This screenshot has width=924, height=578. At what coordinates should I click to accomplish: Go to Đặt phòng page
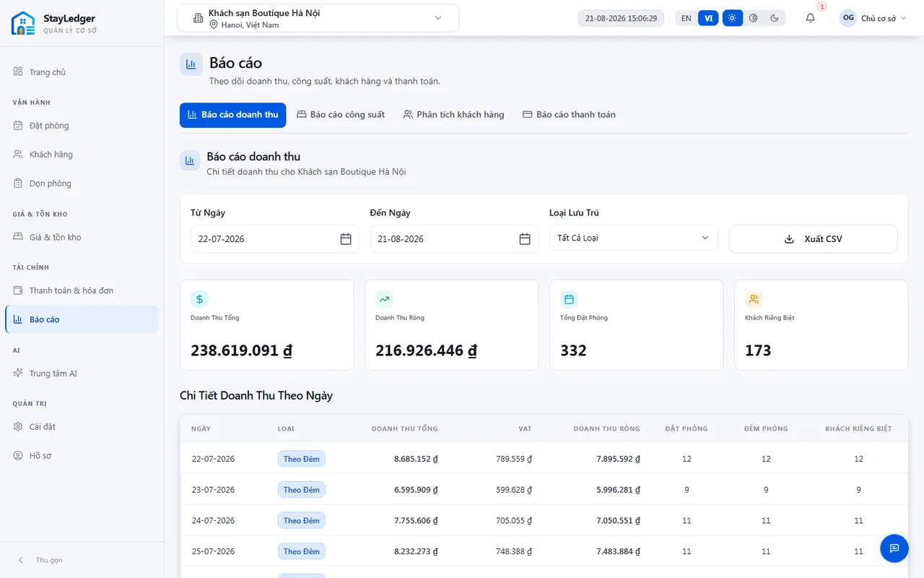(82, 126)
